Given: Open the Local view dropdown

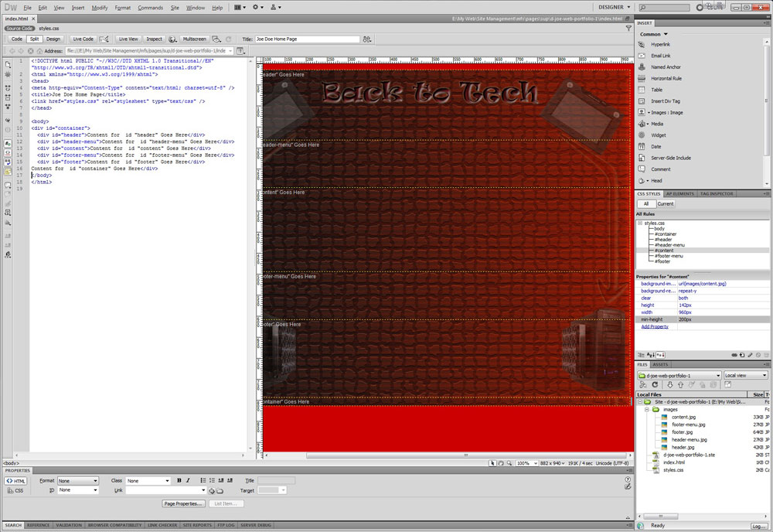Looking at the screenshot, I should (x=745, y=375).
